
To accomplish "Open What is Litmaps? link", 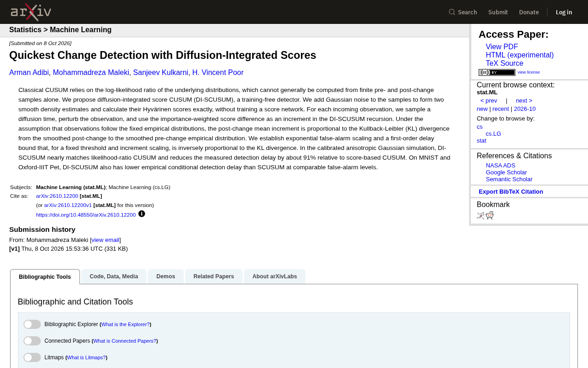I will [x=86, y=358].
